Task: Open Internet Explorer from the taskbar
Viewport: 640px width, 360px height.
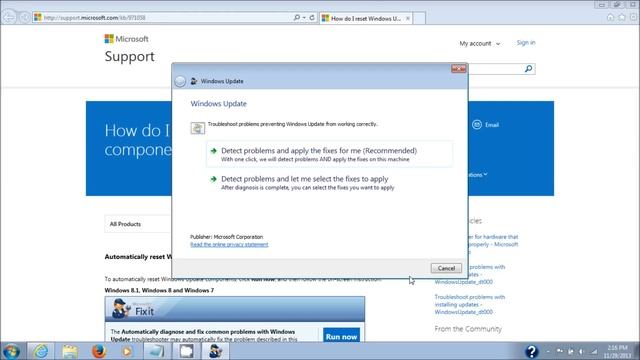Action: (40, 351)
